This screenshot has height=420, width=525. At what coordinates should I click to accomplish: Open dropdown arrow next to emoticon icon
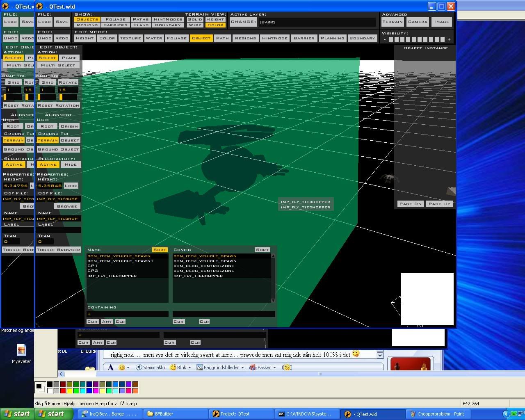point(128,367)
